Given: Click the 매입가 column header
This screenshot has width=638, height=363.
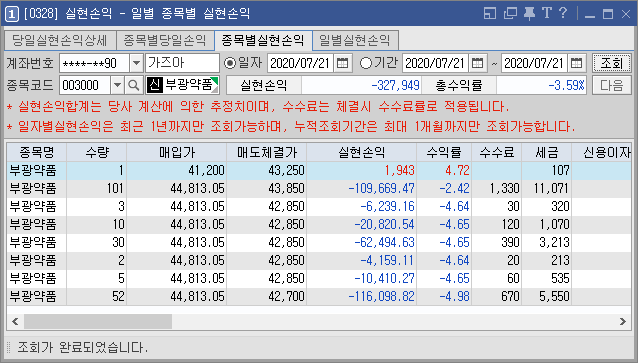Looking at the screenshot, I should pos(177,152).
